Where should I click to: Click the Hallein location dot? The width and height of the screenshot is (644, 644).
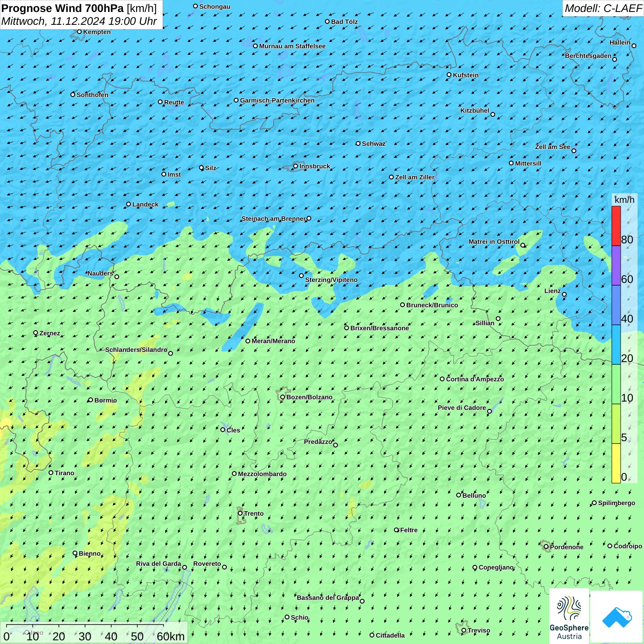tap(634, 46)
